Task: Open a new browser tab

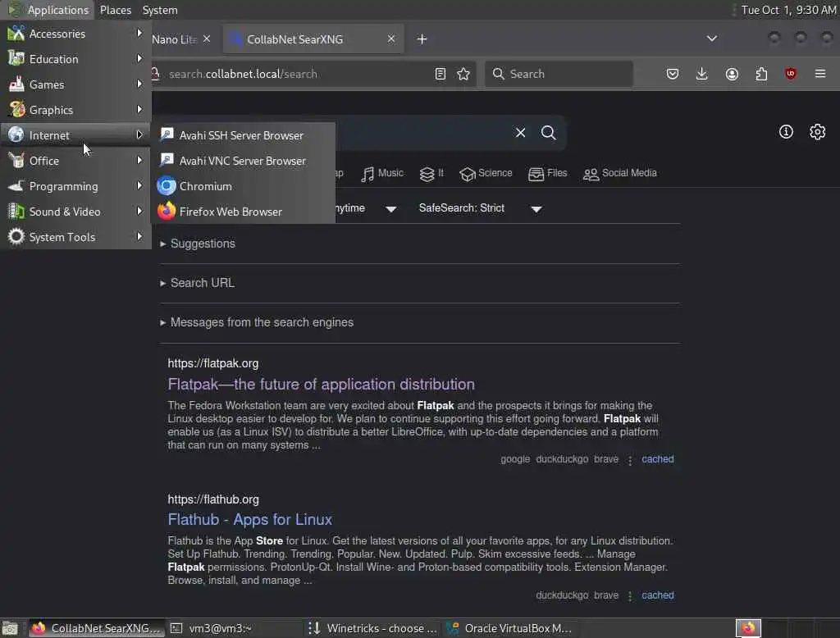Action: click(x=422, y=39)
